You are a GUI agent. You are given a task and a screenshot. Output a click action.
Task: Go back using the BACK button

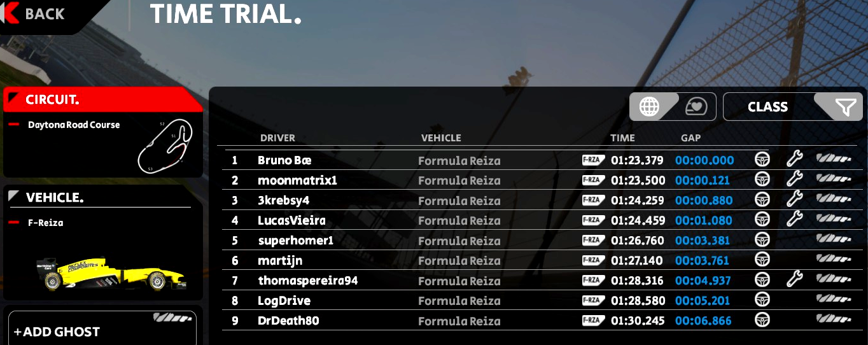(x=38, y=14)
